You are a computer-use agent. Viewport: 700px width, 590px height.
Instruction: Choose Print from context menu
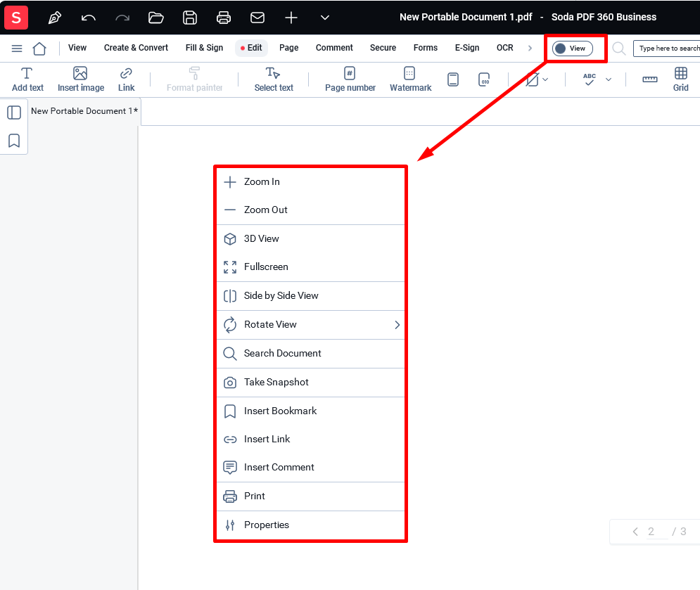pyautogui.click(x=311, y=496)
